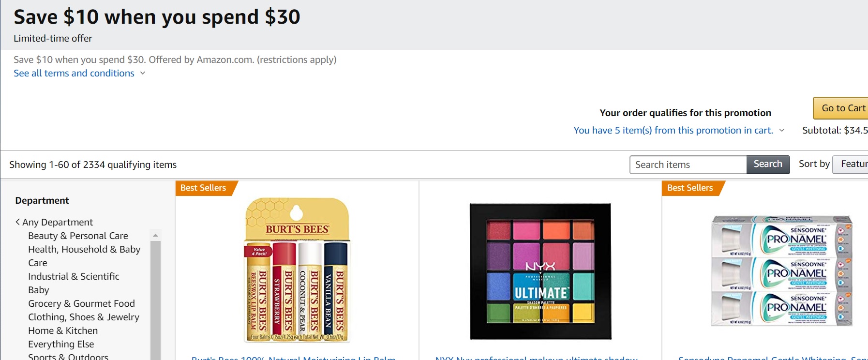The image size is (868, 360).
Task: Open the NYX Ultimate shadow palette image
Action: (x=540, y=271)
